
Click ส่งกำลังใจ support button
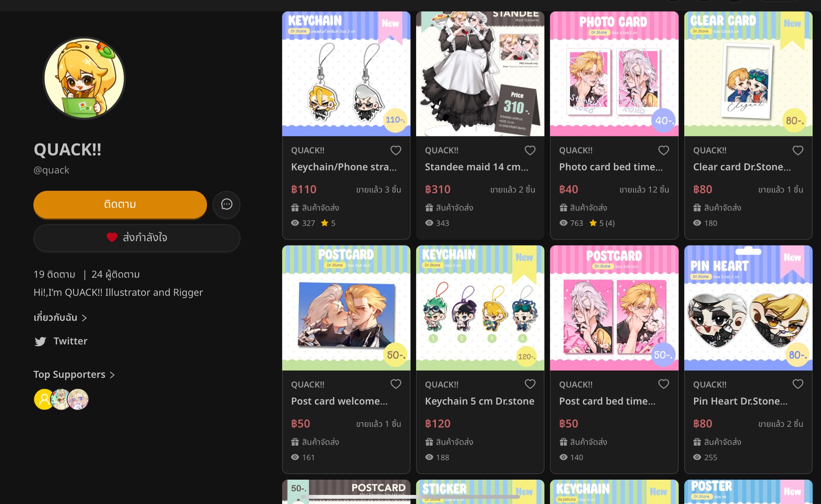[137, 238]
